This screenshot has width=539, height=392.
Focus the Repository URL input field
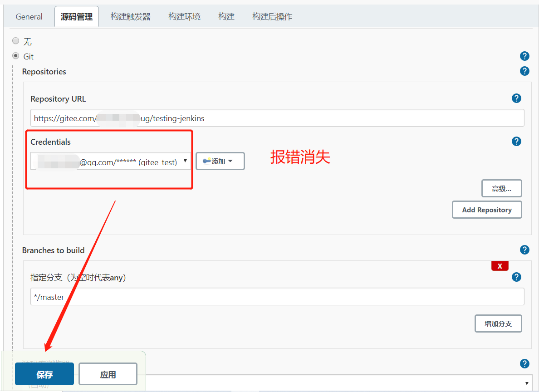point(277,118)
